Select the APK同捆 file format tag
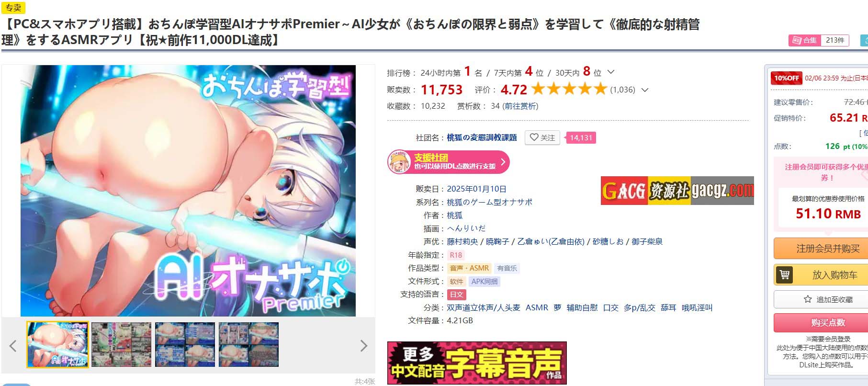This screenshot has width=868, height=386. point(484,282)
